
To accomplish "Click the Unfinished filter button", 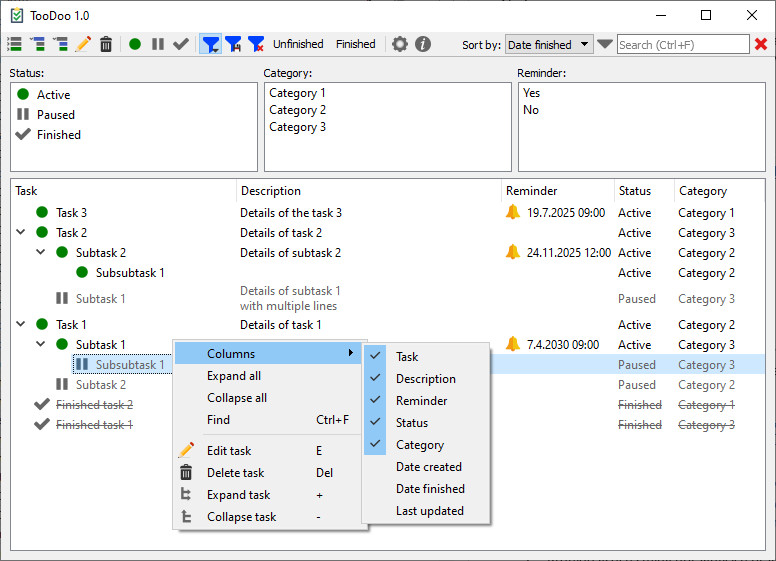I will coord(298,44).
